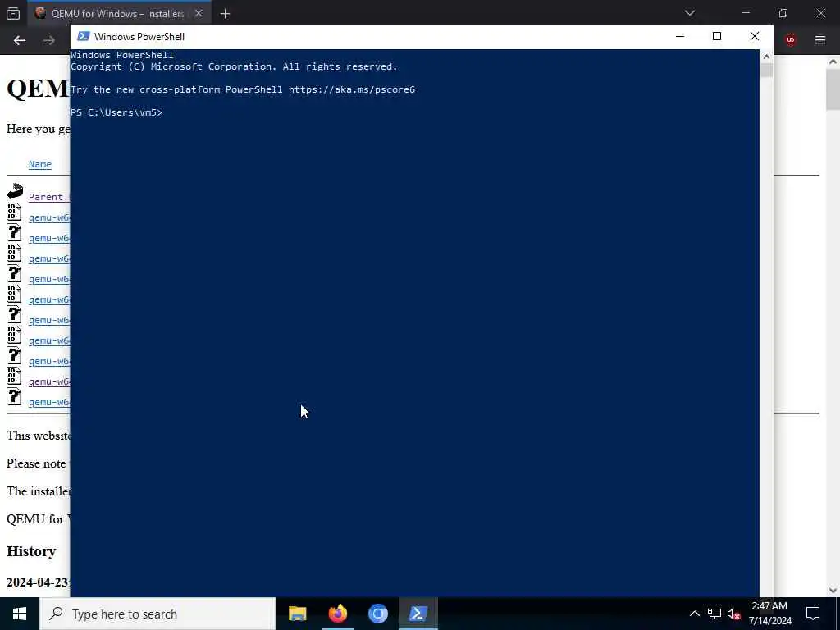Click the question-mark icon beside the last qemu-w64 entry
The width and height of the screenshot is (840, 630).
click(15, 396)
